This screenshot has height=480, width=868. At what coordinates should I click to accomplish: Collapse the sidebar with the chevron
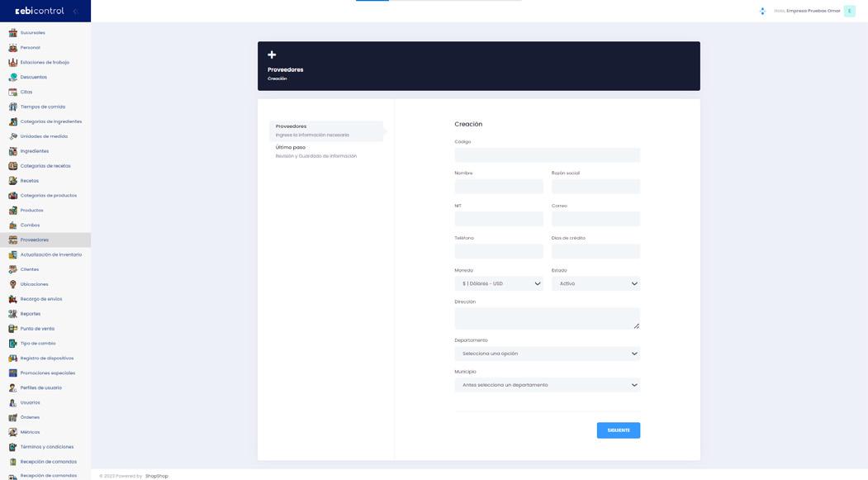pos(74,11)
